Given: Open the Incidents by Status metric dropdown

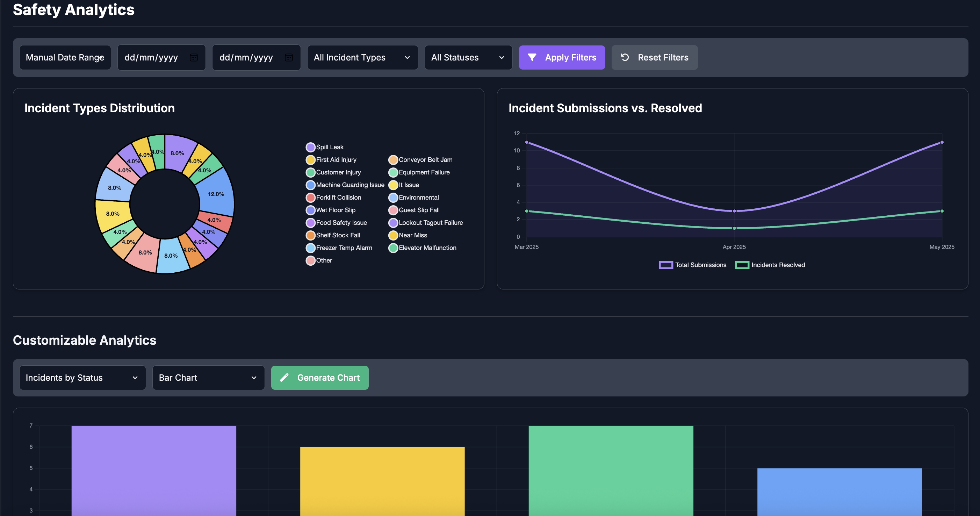Looking at the screenshot, I should coord(82,378).
